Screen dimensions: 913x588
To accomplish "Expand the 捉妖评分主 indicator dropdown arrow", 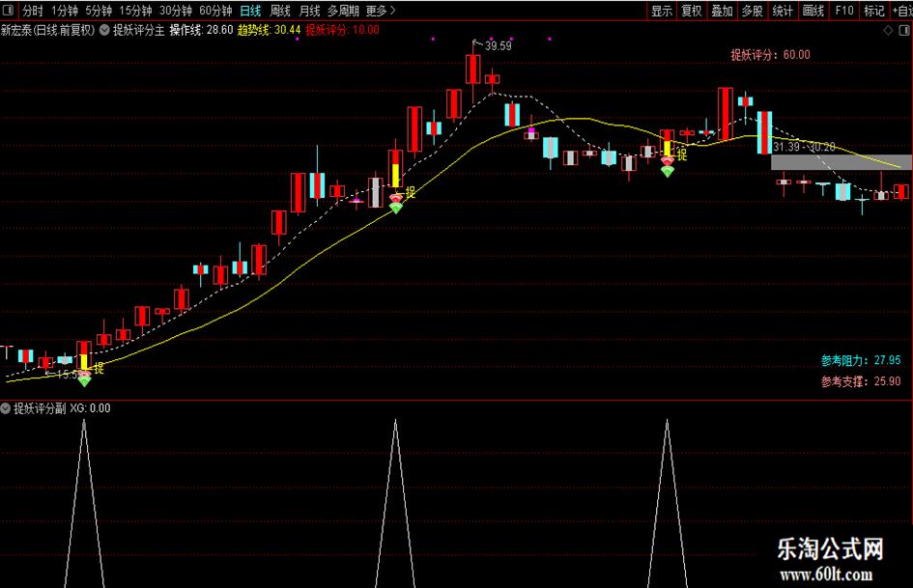I will [x=104, y=30].
